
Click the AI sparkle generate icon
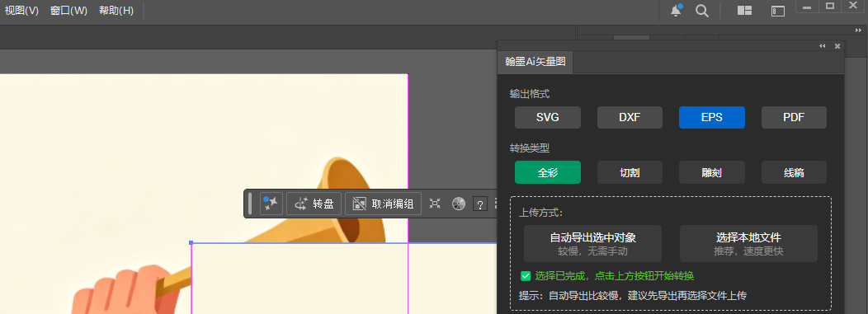(x=271, y=204)
